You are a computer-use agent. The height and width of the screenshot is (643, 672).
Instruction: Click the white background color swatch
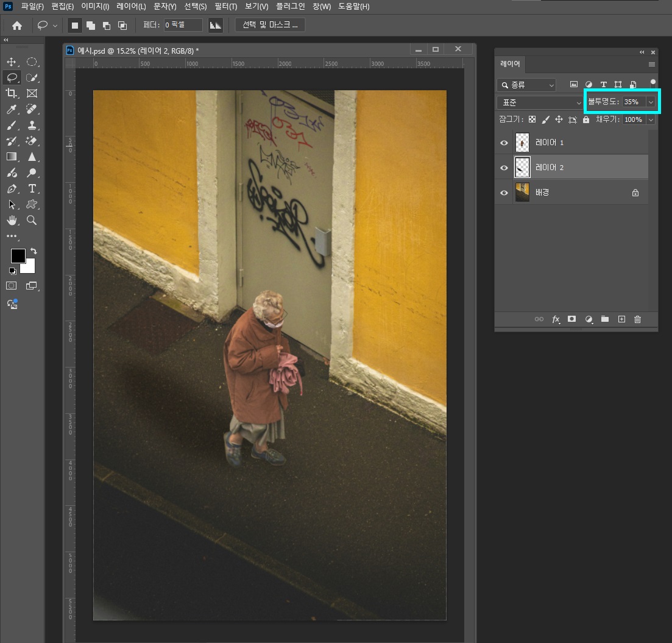click(x=30, y=268)
